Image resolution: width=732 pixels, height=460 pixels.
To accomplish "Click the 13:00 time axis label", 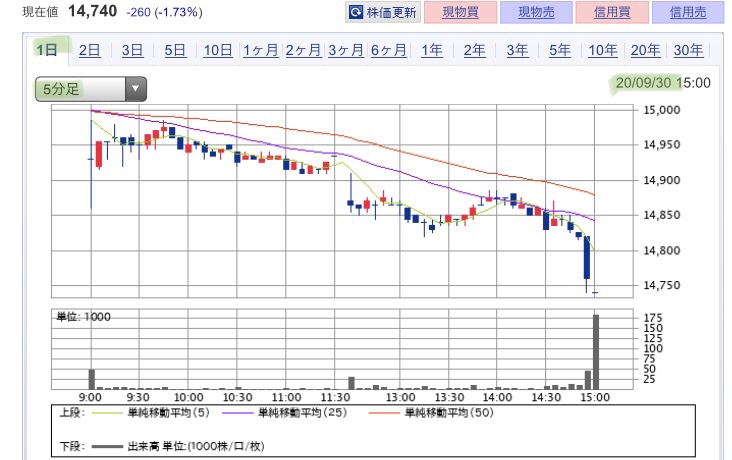I will pos(400,397).
